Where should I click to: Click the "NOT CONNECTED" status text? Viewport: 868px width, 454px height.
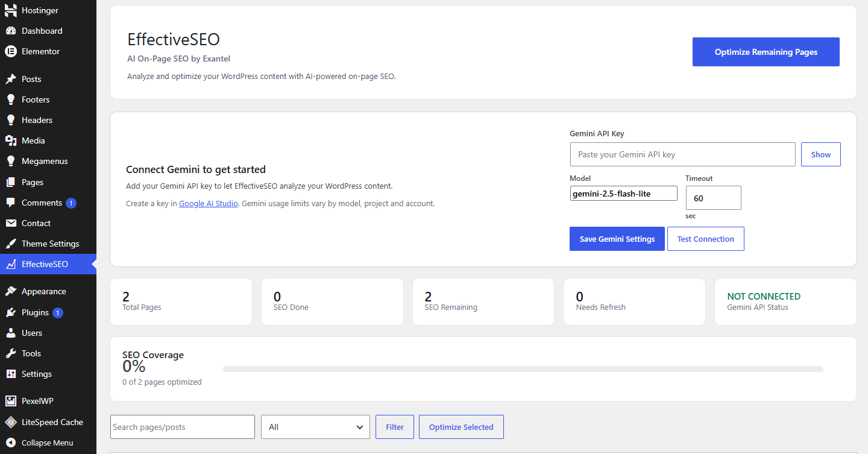tap(764, 296)
